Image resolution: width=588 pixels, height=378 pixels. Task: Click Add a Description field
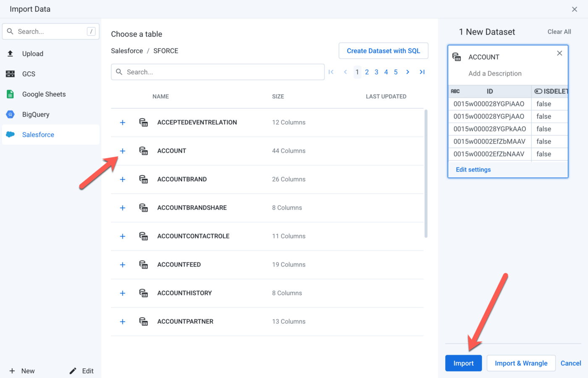495,73
